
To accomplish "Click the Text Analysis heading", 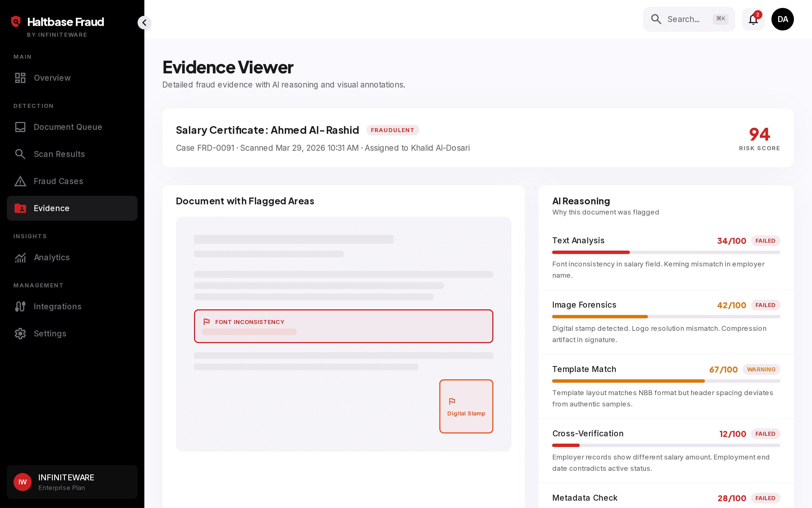I will tap(578, 240).
